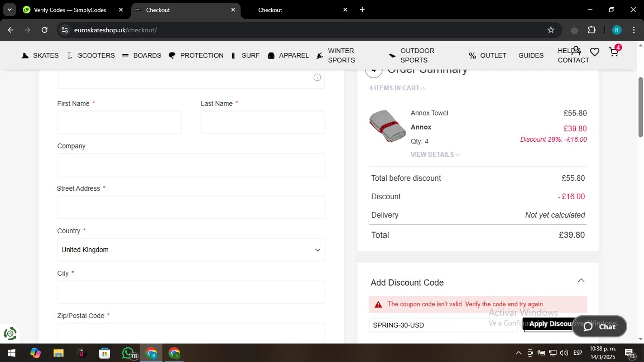Click Apply Discount button

coord(548,324)
